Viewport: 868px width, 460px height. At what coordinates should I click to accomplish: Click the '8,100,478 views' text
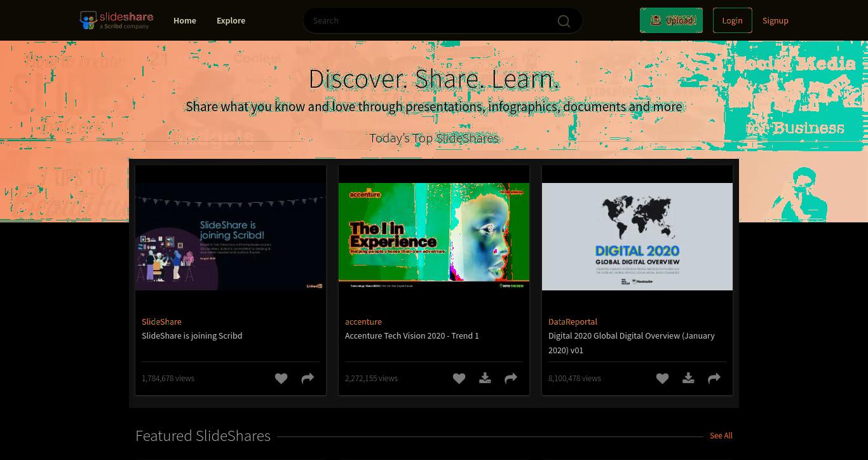(x=574, y=378)
